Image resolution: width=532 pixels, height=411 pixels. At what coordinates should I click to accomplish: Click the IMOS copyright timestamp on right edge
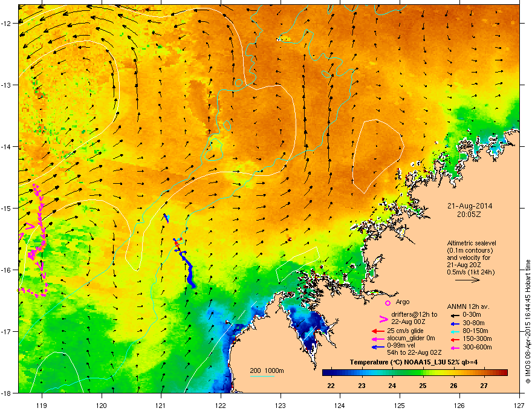528,322
